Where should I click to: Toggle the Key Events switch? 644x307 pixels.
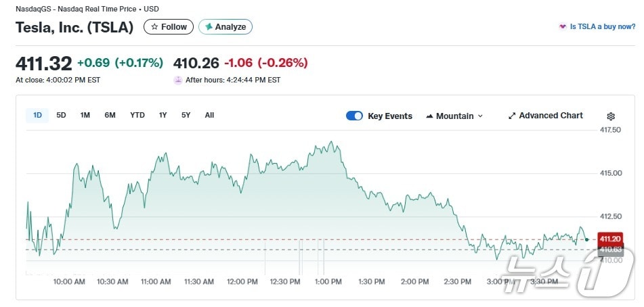354,116
